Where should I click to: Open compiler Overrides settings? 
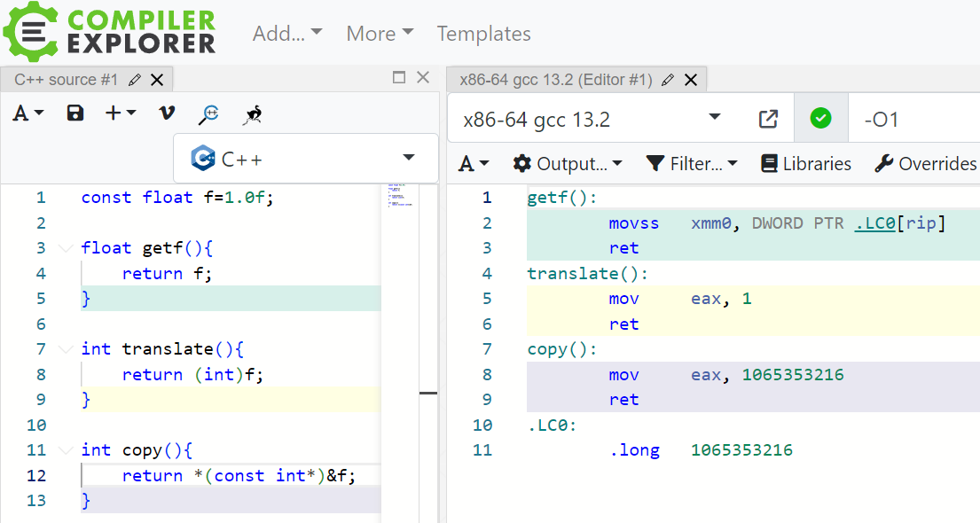926,164
